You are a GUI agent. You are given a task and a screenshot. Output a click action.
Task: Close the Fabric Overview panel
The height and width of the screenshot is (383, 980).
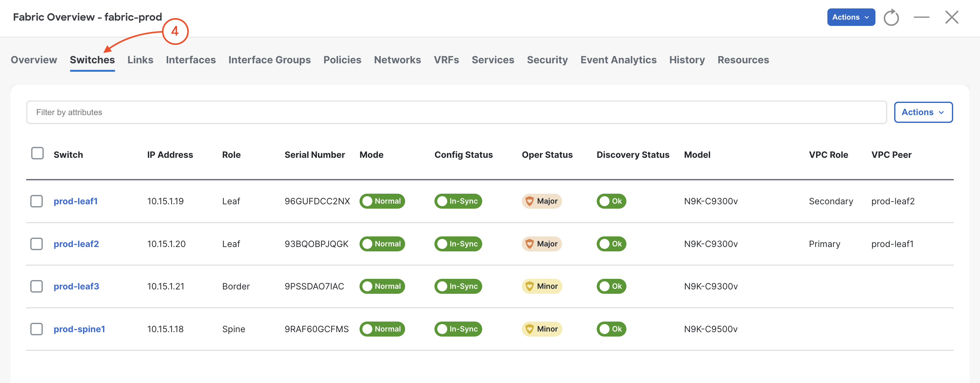coord(952,17)
